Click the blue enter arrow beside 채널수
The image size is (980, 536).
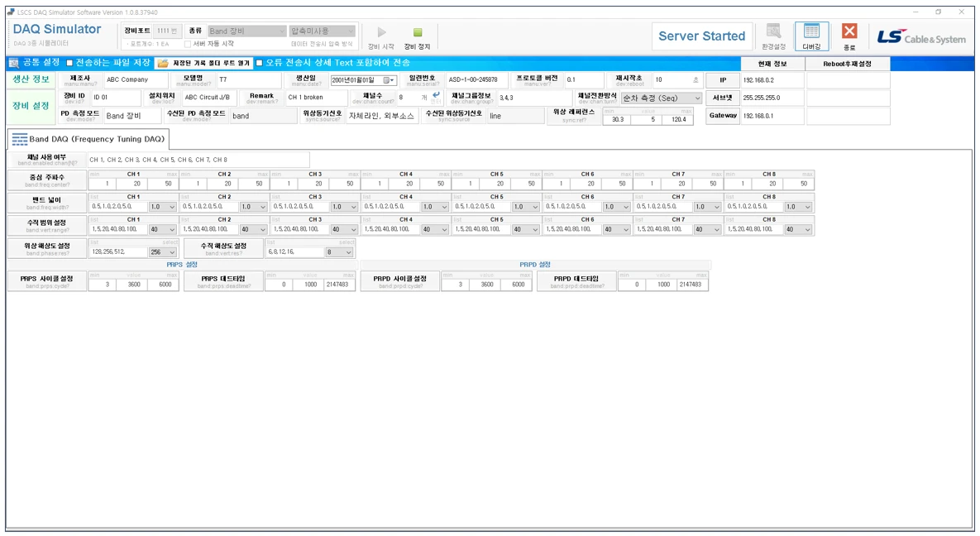point(436,94)
